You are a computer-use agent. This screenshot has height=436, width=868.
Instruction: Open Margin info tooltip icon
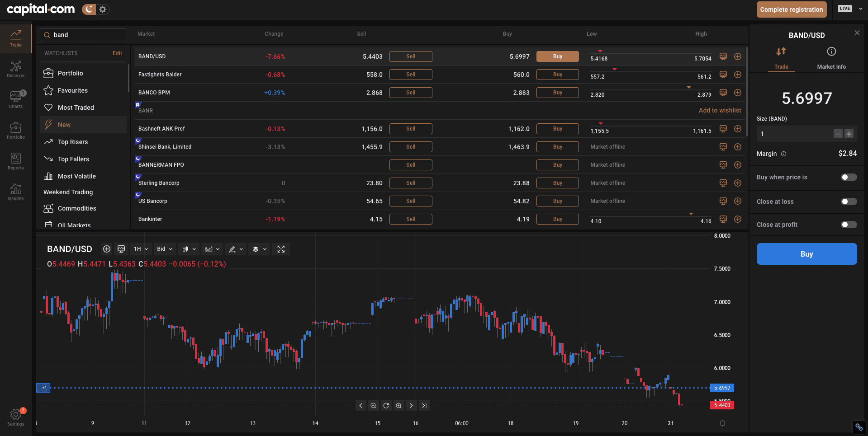point(783,154)
